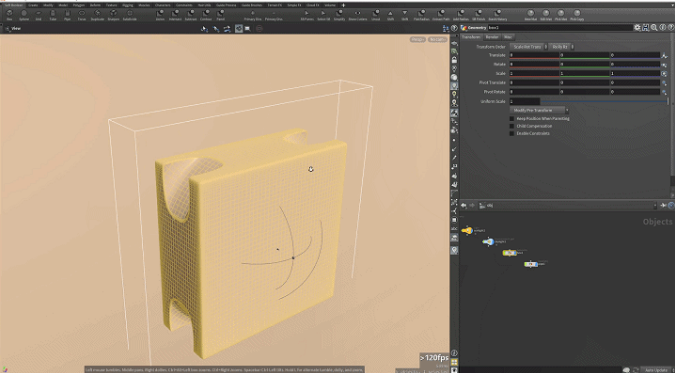
Task: Check the Enable Constraints checkbox
Action: [x=512, y=134]
